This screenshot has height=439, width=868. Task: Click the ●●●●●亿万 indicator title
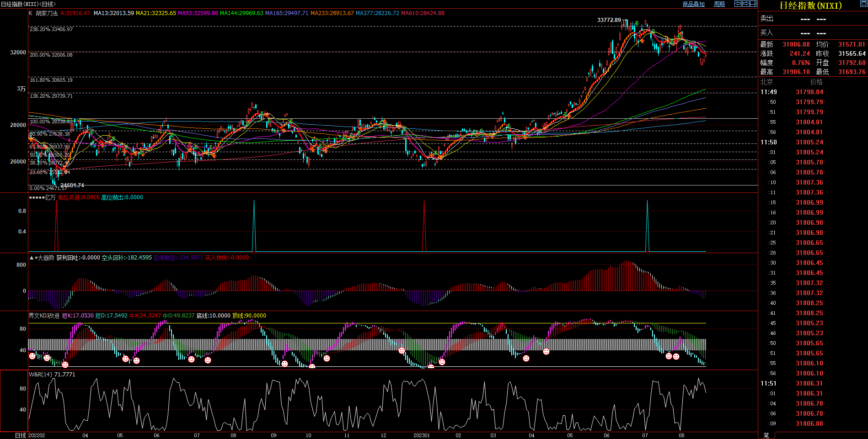[42, 197]
